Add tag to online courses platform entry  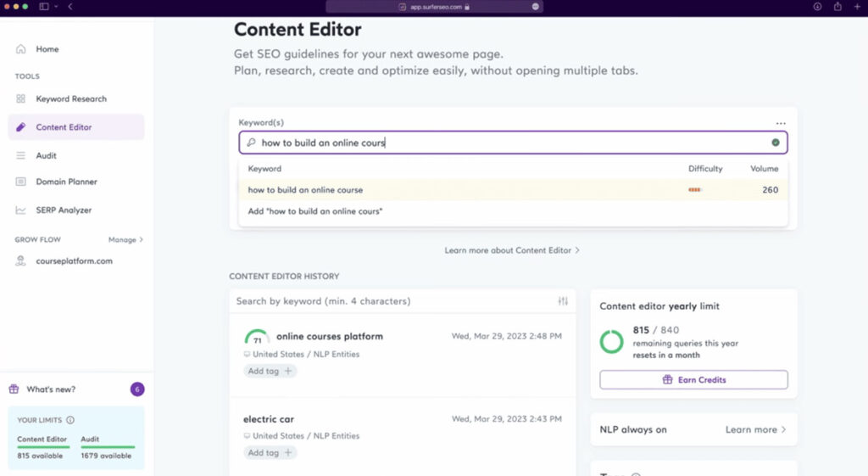pyautogui.click(x=270, y=371)
